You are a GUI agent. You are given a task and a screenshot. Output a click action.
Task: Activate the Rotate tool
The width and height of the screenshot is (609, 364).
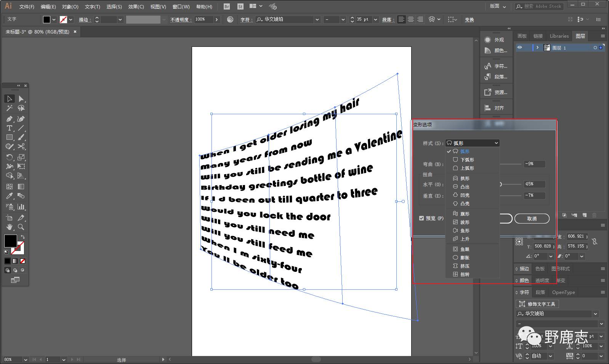tap(10, 157)
